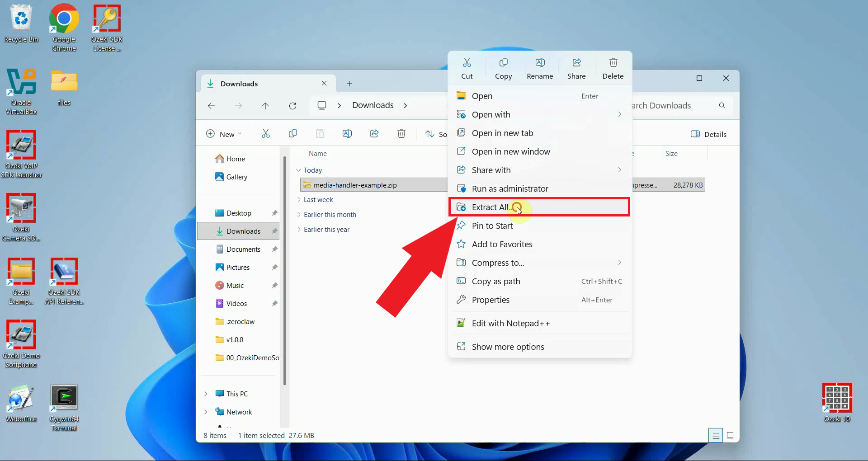
Task: Expand This PC tree node
Action: pos(206,394)
